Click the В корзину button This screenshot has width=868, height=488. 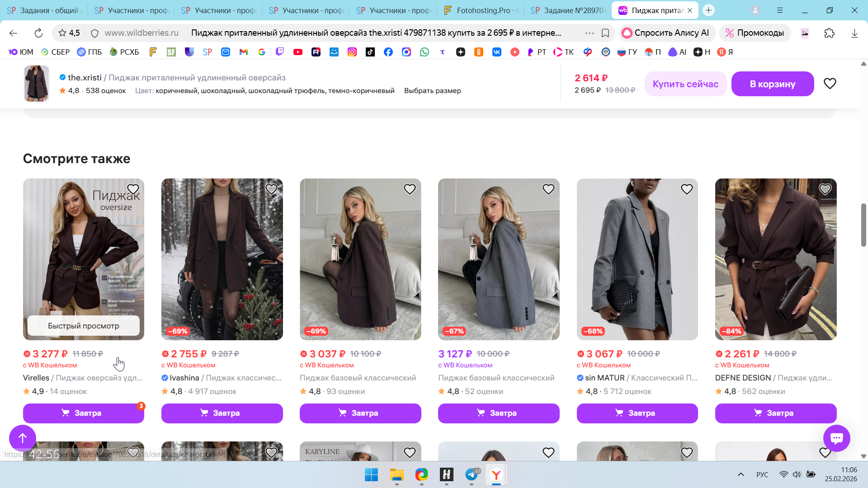(x=772, y=84)
